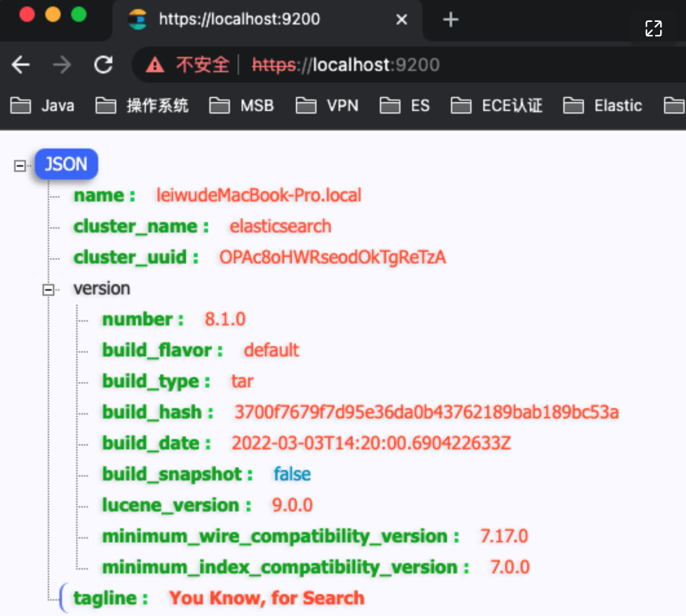Click the elasticsearch value
This screenshot has height=616, width=686.
[280, 227]
